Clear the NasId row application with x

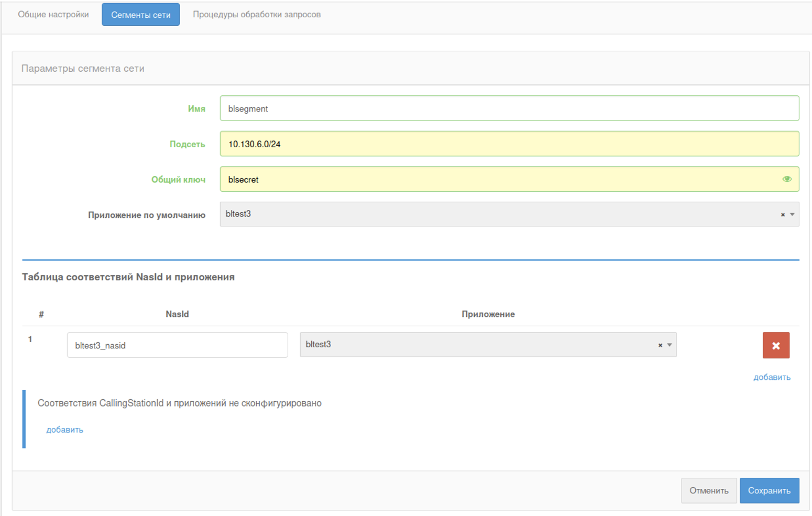660,345
